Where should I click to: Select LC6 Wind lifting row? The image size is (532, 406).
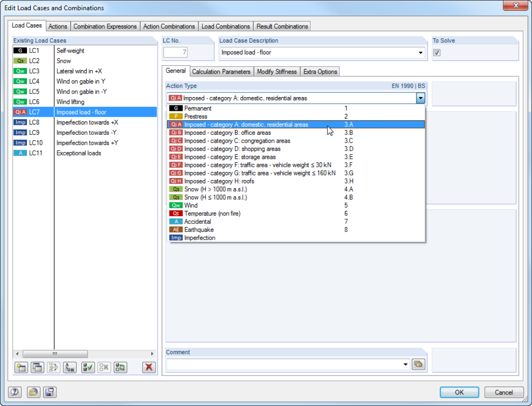tap(85, 102)
